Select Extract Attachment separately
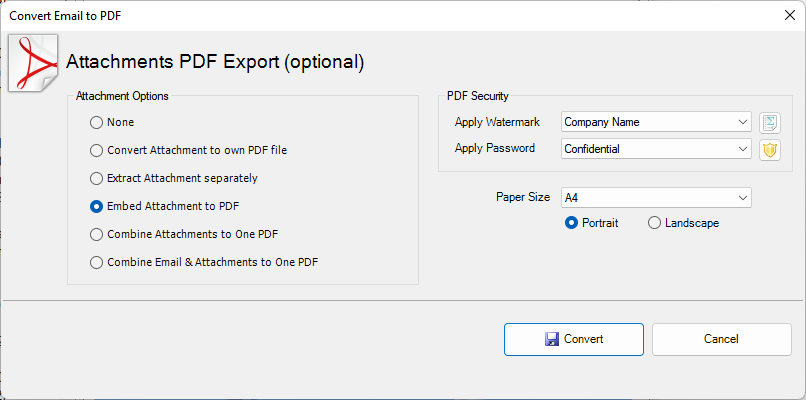The height and width of the screenshot is (400, 806). [x=97, y=179]
